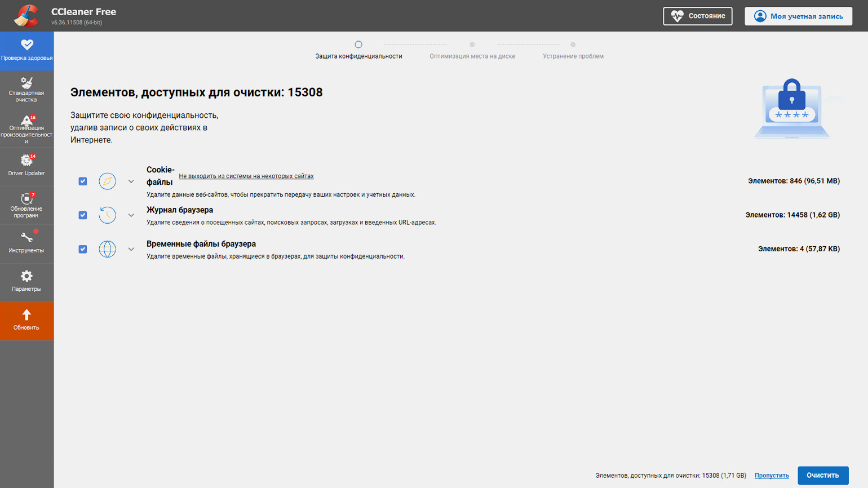Uncheck the Журнал браузера checkbox

pyautogui.click(x=83, y=215)
